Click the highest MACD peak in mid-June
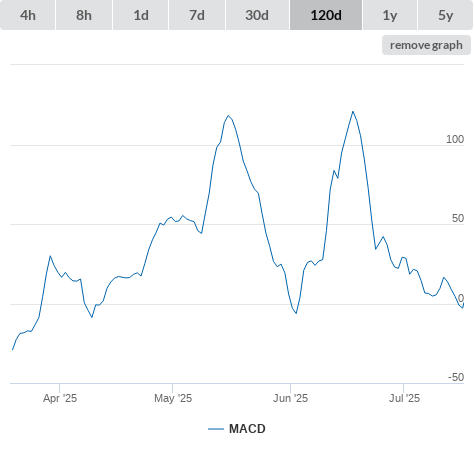 (x=353, y=112)
